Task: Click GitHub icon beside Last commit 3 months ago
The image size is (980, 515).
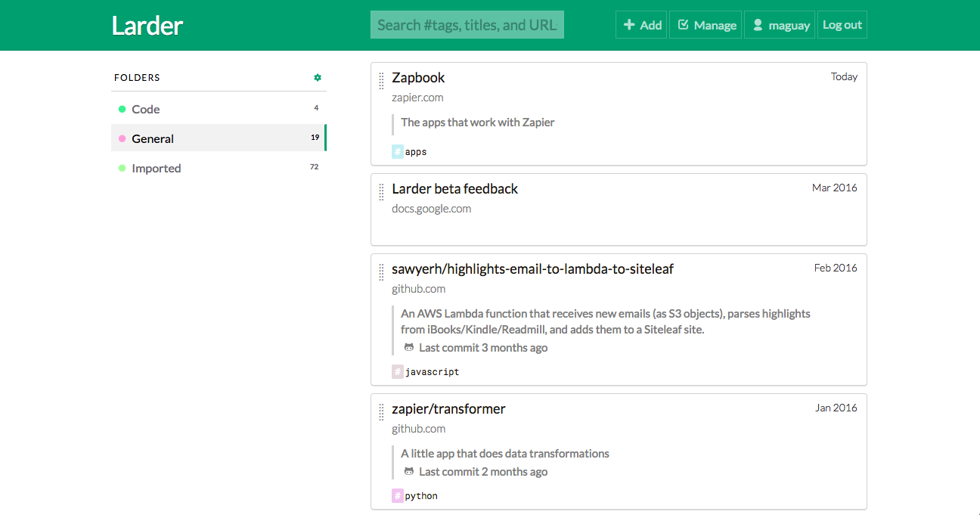Action: pos(409,347)
